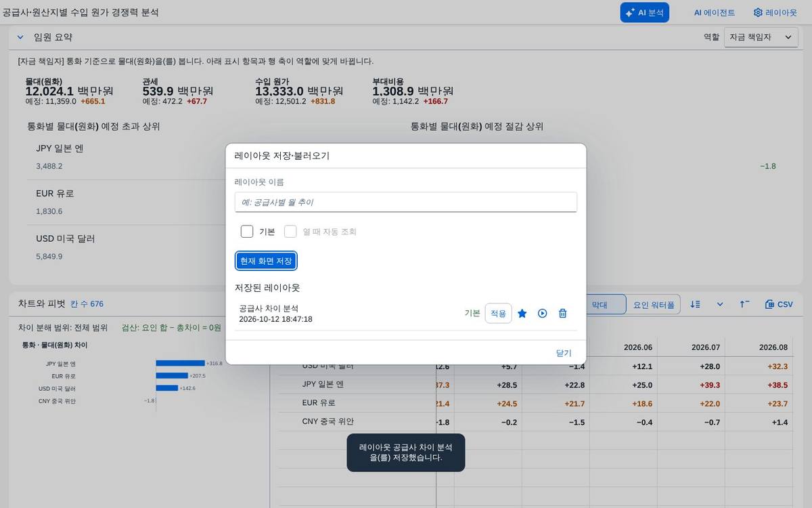812x508 pixels.
Task: Select the 막대 chart tab
Action: (x=600, y=305)
